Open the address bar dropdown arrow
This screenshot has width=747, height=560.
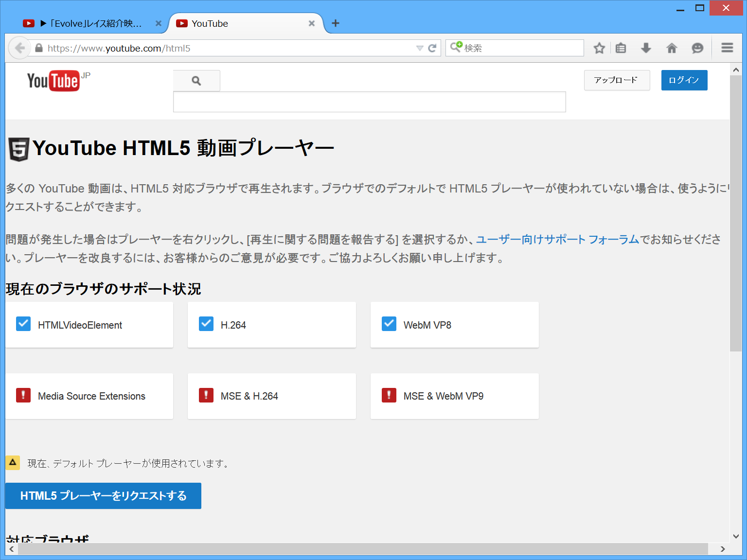tap(420, 48)
